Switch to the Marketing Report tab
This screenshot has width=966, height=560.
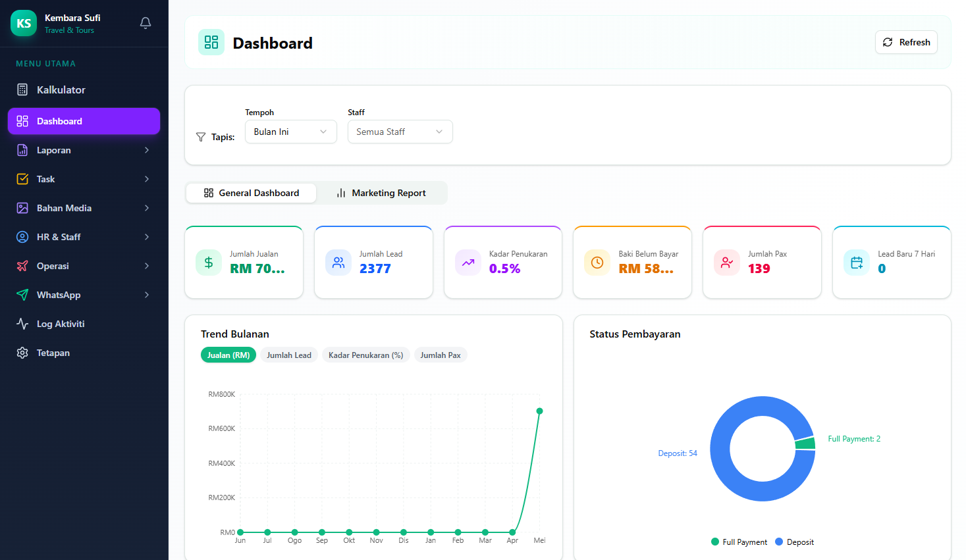coord(381,193)
